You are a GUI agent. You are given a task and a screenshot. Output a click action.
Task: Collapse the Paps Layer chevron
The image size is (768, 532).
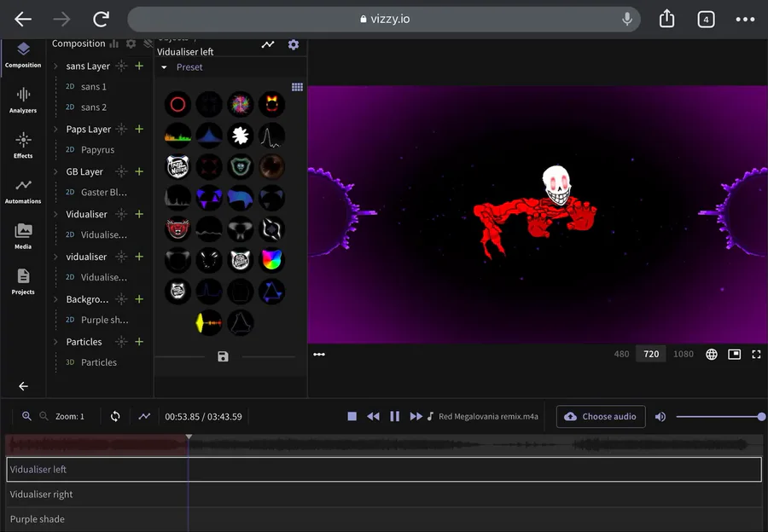55,130
